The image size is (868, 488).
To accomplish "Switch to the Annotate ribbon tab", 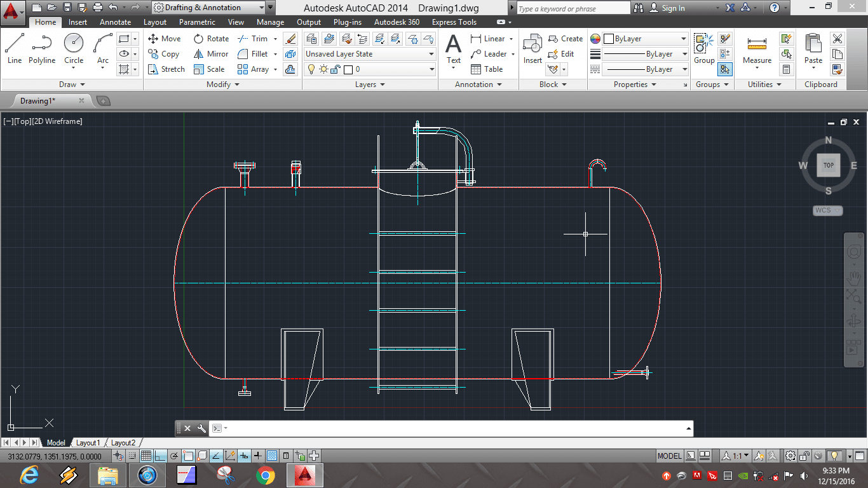I will (x=115, y=22).
